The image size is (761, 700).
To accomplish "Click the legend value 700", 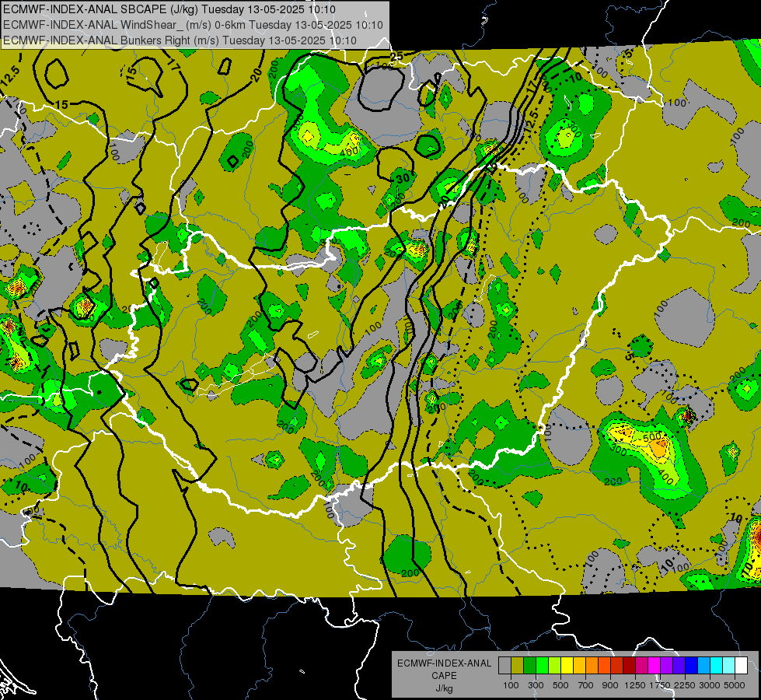I will click(586, 685).
